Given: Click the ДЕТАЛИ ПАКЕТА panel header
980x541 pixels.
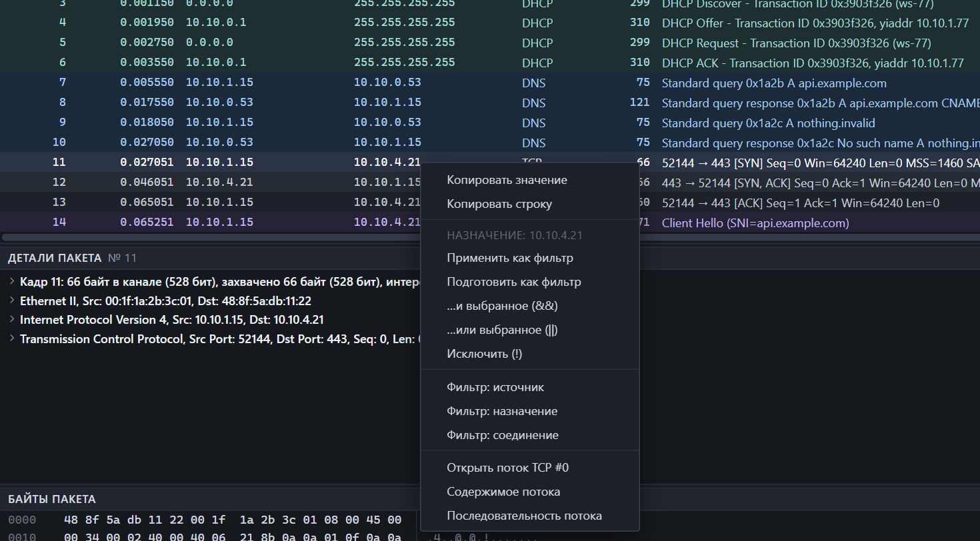Looking at the screenshot, I should tap(490, 258).
